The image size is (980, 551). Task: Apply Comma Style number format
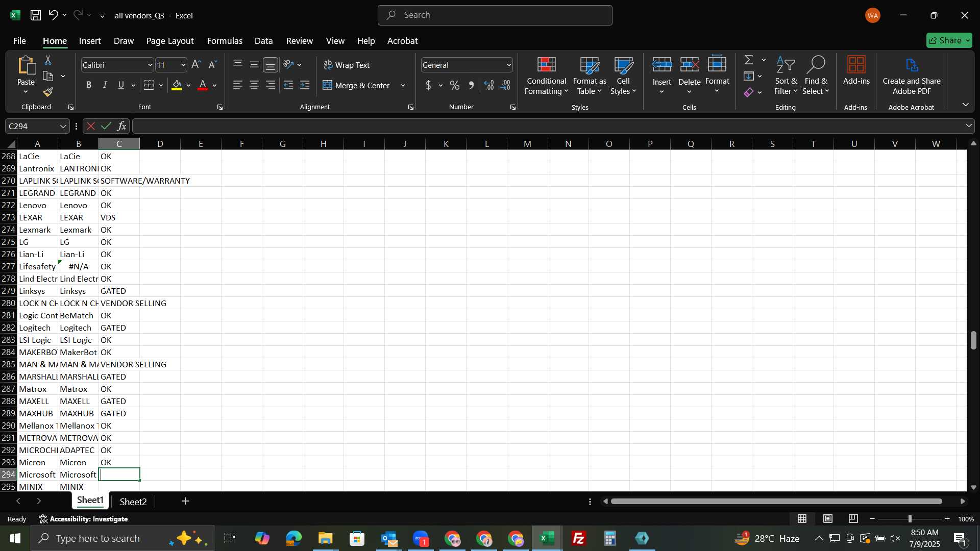pyautogui.click(x=471, y=86)
